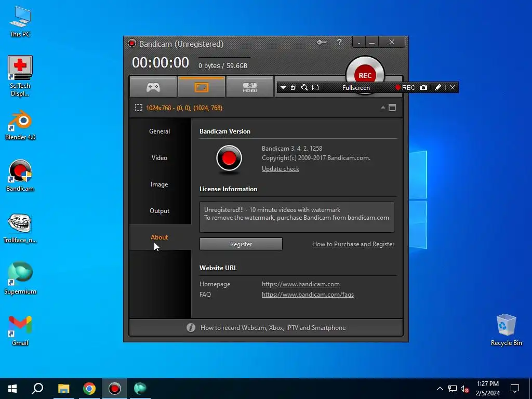This screenshot has height=399, width=532.
Task: Select the Screen Recording mode rectangle icon
Action: click(x=202, y=87)
